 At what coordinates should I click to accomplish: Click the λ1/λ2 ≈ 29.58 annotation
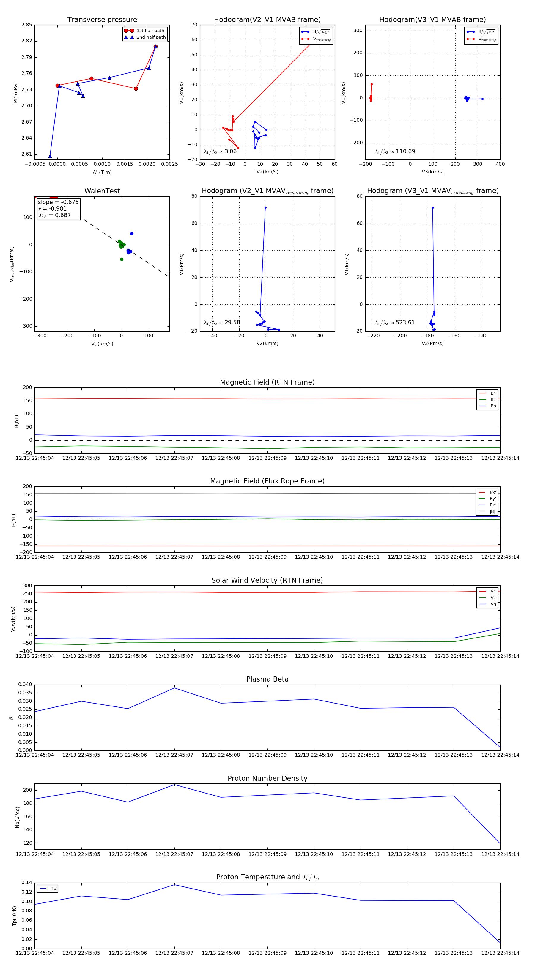(x=222, y=323)
